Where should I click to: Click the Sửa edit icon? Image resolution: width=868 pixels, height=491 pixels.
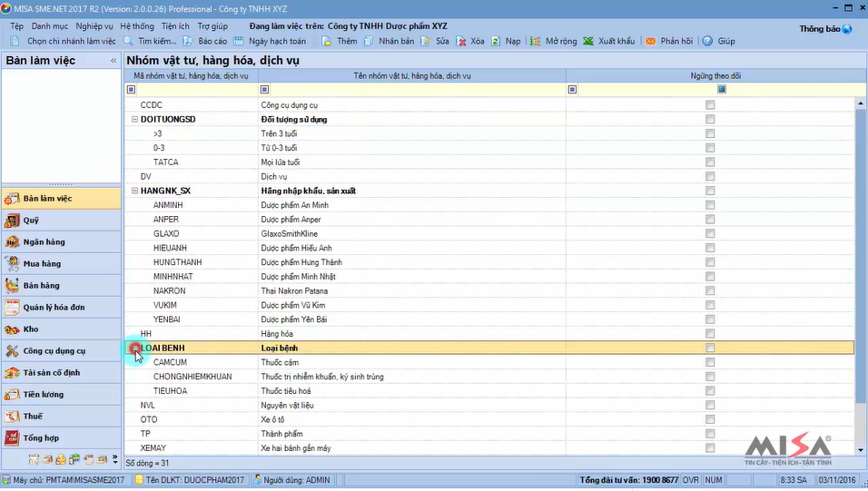(426, 41)
